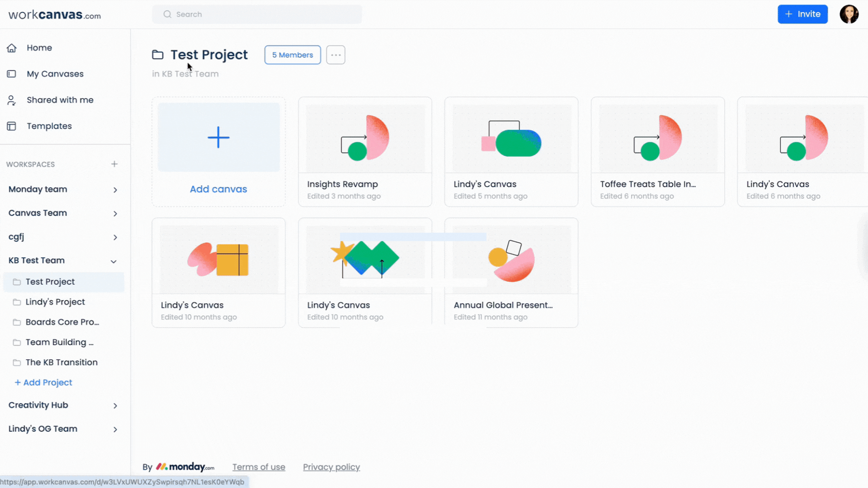
Task: Open Lindy's Canvas edited 5 months ago
Action: (x=511, y=152)
